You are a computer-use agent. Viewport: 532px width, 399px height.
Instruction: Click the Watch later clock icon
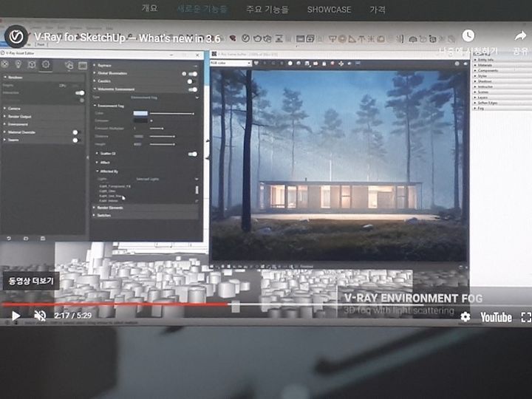tap(468, 35)
